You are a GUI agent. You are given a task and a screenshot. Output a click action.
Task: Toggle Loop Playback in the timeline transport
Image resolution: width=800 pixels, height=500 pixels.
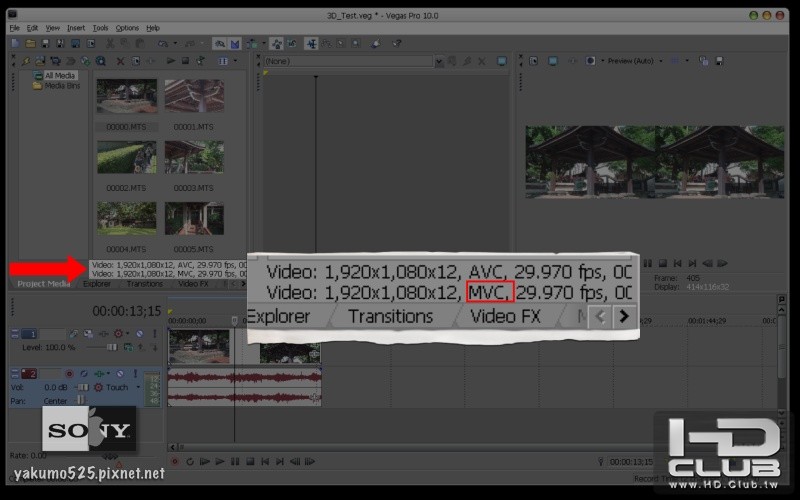click(190, 462)
